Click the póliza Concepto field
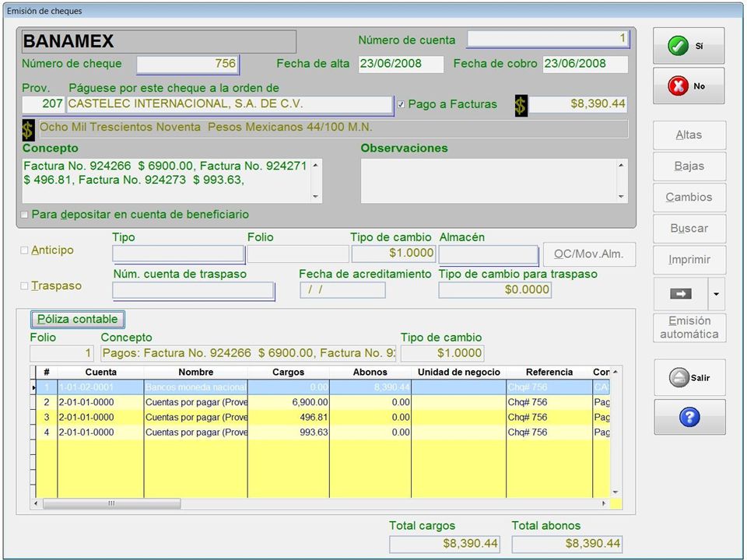747x560 pixels. click(248, 353)
